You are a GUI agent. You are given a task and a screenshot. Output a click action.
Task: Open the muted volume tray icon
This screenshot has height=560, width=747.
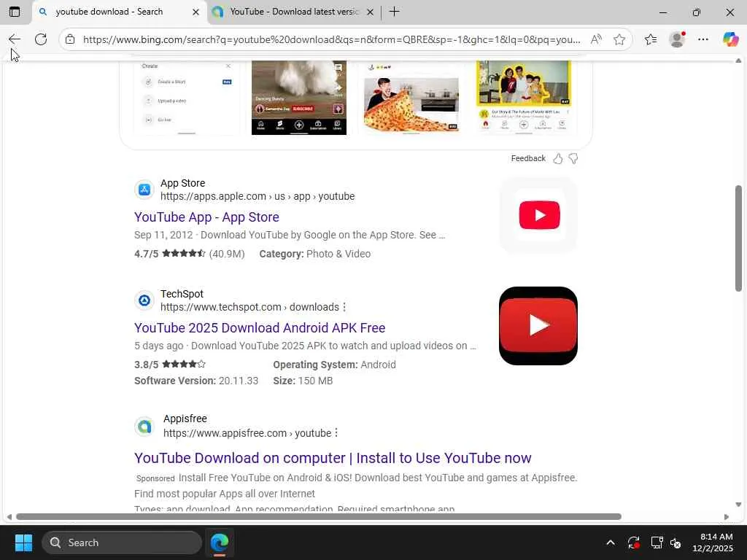(x=676, y=542)
